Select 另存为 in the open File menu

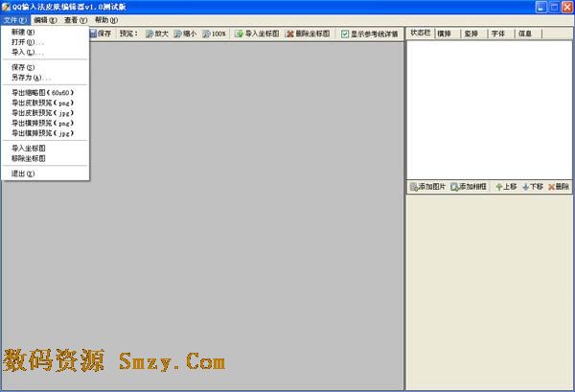click(30, 78)
